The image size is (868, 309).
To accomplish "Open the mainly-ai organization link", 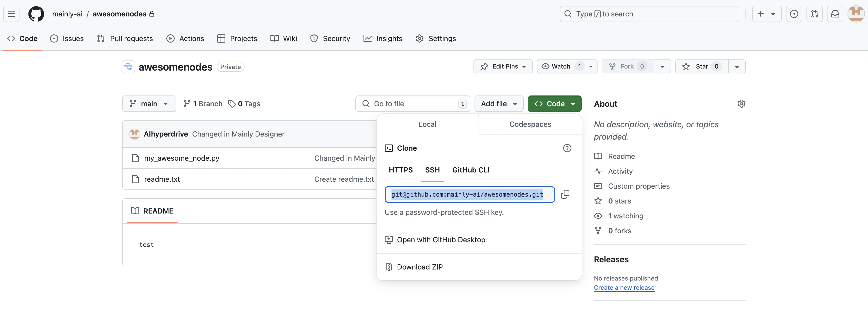I will [x=67, y=14].
